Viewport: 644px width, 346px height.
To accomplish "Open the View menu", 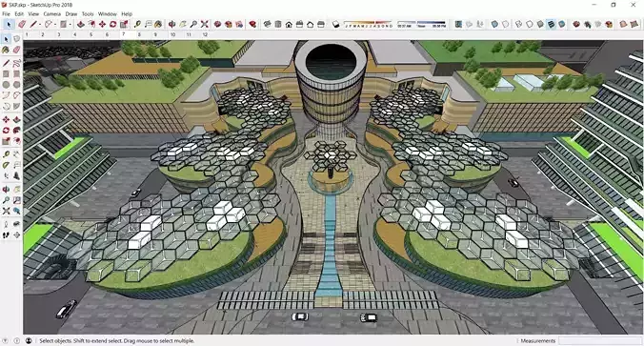I will [x=33, y=14].
